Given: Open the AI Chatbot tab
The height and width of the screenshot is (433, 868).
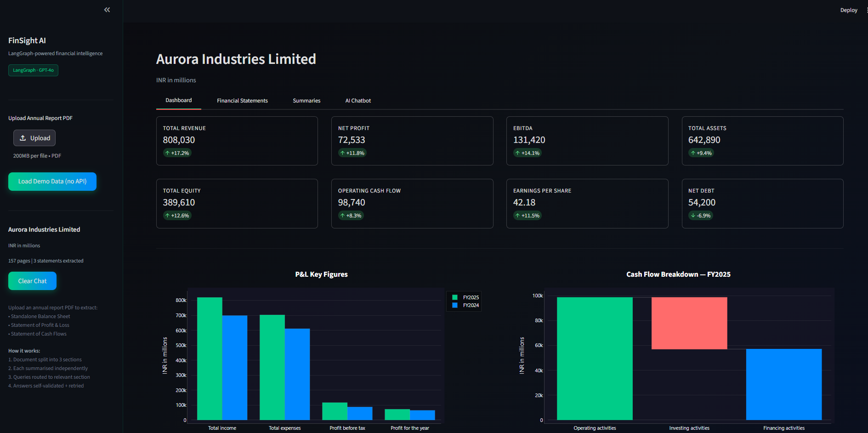Looking at the screenshot, I should (358, 101).
